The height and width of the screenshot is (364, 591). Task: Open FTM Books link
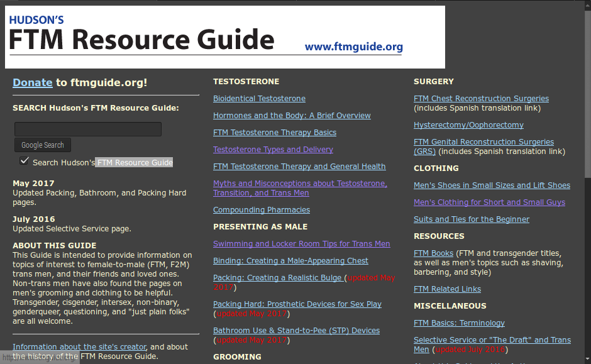point(433,253)
